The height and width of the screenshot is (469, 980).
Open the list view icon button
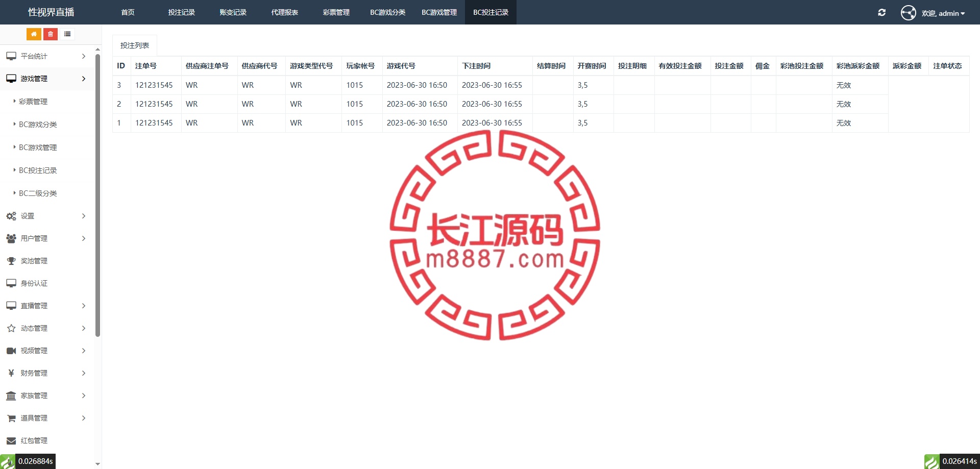[67, 34]
